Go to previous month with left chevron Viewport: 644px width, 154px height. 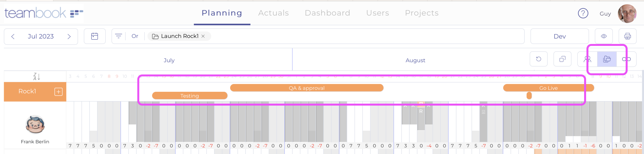(13, 37)
